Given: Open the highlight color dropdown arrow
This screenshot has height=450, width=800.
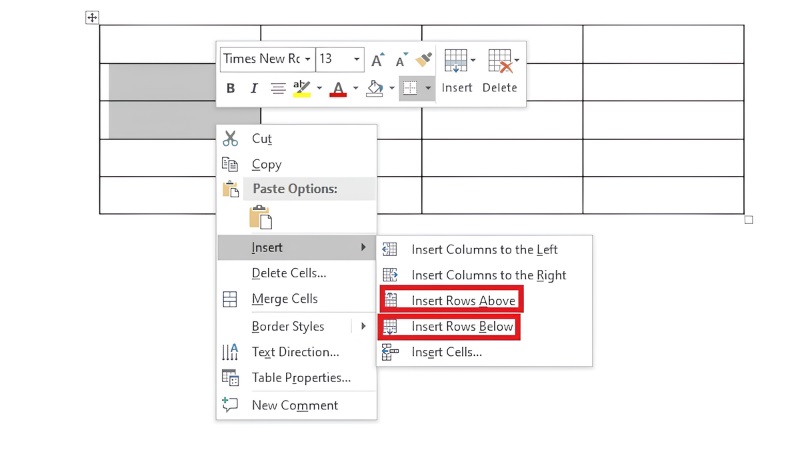Looking at the screenshot, I should tap(319, 88).
